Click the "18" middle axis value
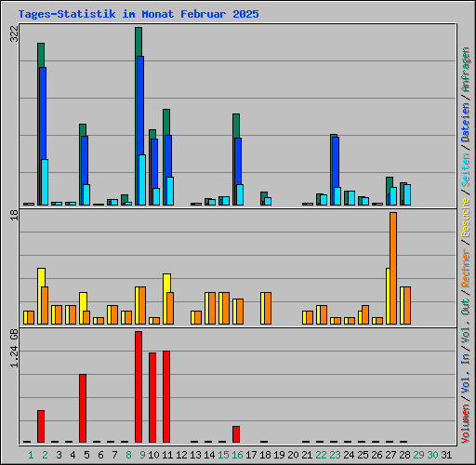Screen dimensions: 476x465 point(14,215)
